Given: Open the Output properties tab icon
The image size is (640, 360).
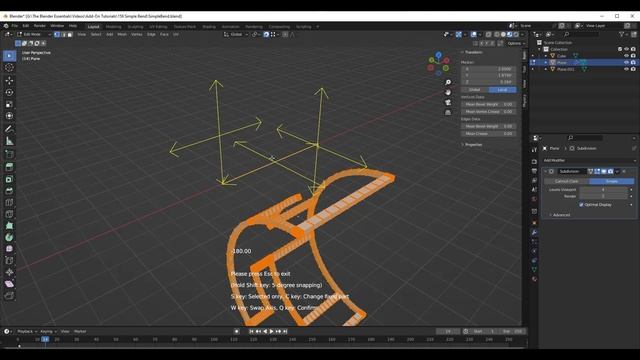Looking at the screenshot, I should point(534,171).
